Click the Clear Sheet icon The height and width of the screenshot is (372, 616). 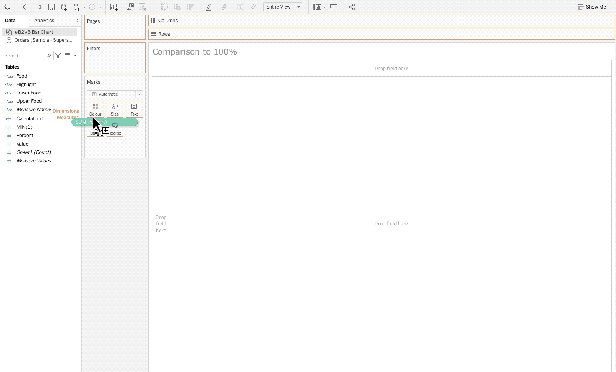pos(143,7)
